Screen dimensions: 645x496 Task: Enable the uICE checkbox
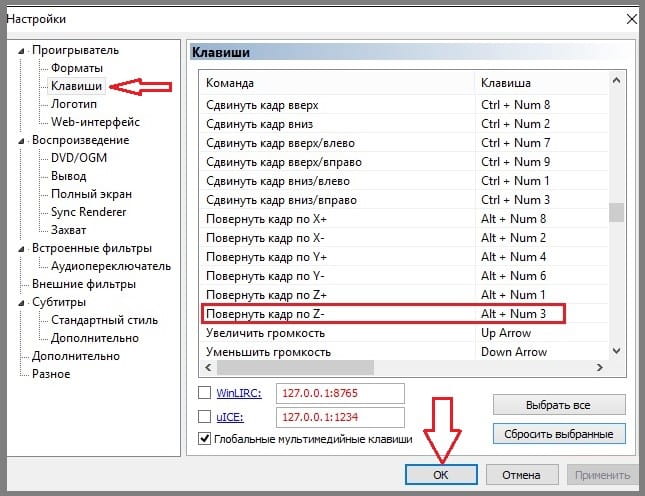point(204,417)
